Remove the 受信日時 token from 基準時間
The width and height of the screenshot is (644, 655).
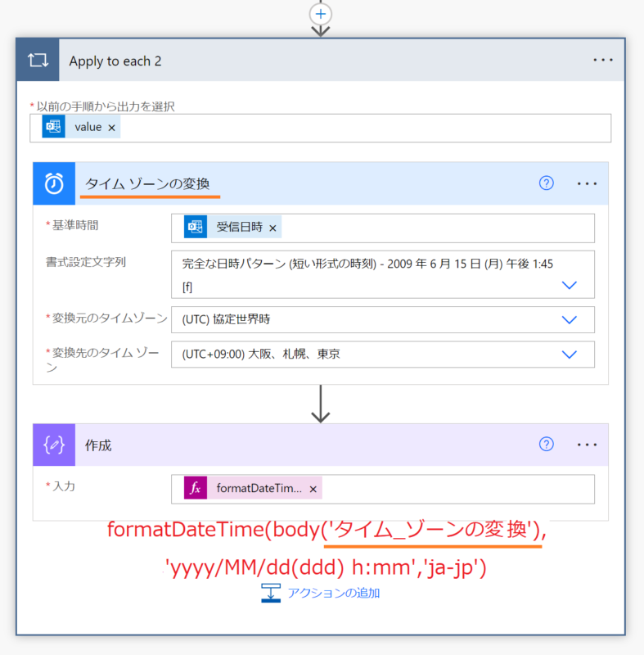pos(272,228)
